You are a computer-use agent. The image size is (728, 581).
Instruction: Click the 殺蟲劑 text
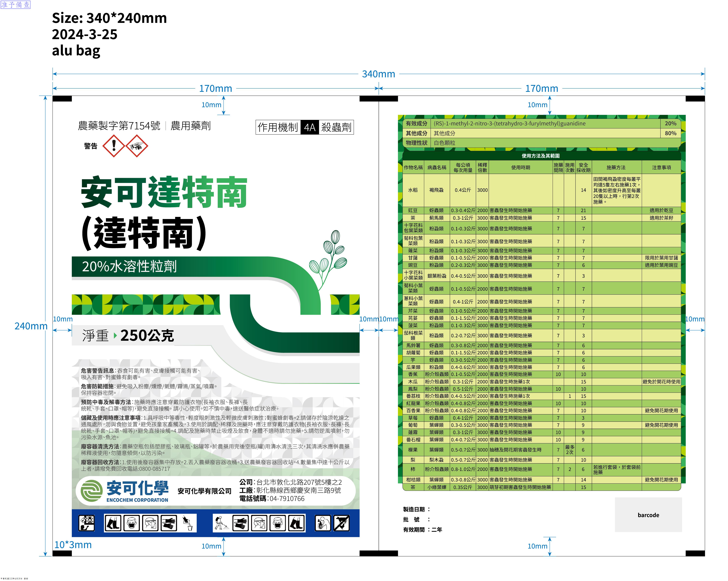(336, 127)
